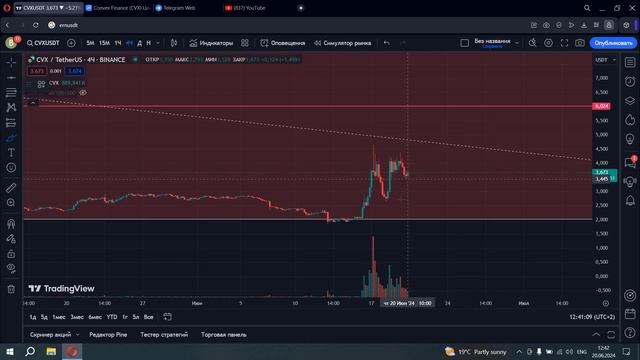Select the 15M timeframe
Viewport: 640px width, 360px height.
[x=104, y=43]
